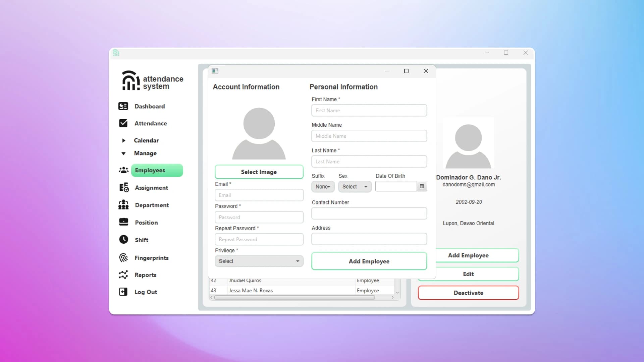Screen dimensions: 644x362
Task: Click the employee table horizontal scrollbar
Action: pyautogui.click(x=294, y=297)
